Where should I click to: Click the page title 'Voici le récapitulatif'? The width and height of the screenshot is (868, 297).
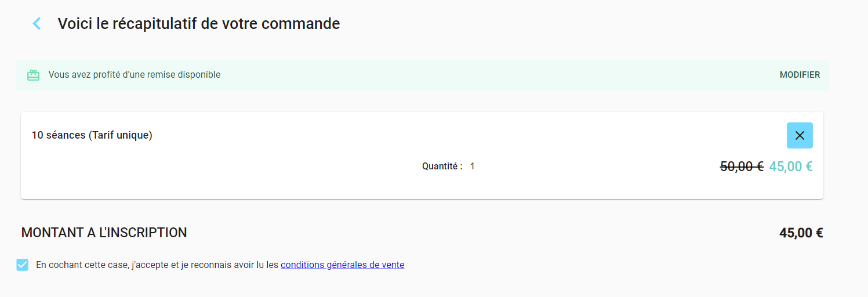pos(199,24)
